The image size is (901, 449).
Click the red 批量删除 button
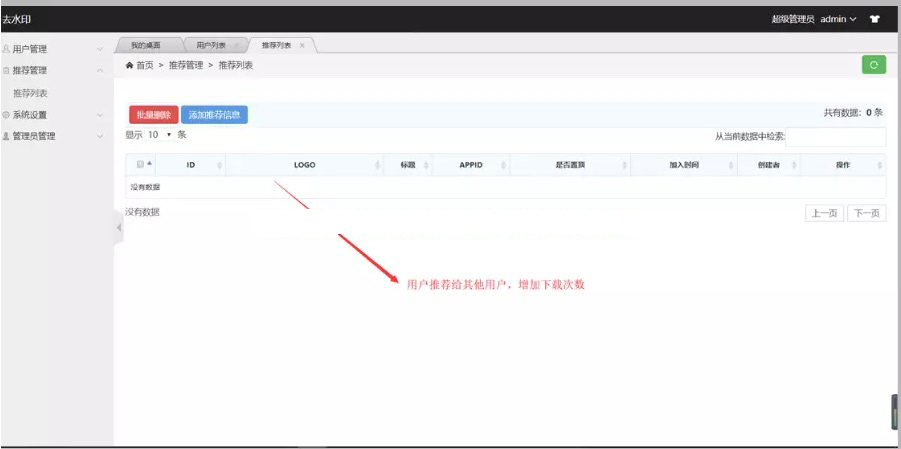pyautogui.click(x=153, y=115)
